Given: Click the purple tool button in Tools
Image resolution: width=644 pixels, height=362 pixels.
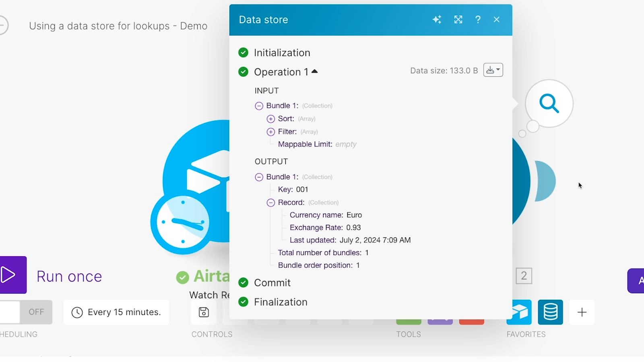Looking at the screenshot, I should (440, 322).
